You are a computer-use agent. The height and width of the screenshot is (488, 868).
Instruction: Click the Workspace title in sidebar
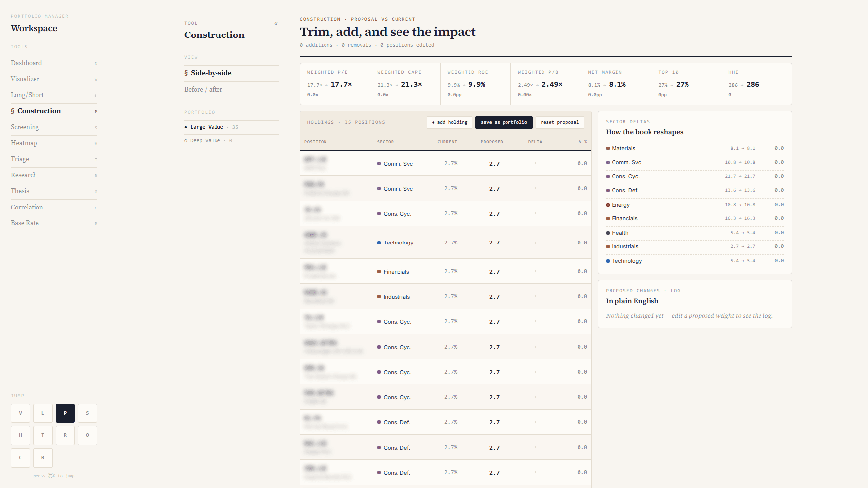pos(34,28)
